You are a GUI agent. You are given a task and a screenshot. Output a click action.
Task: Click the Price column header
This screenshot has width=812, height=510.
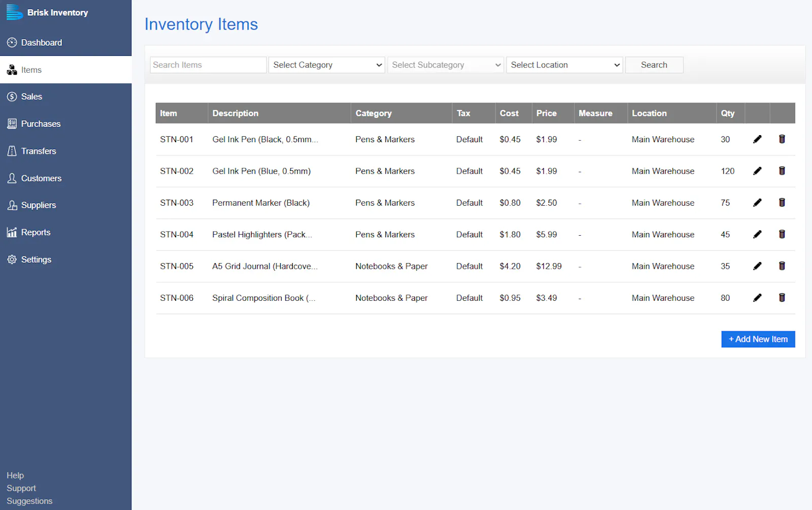click(x=553, y=113)
